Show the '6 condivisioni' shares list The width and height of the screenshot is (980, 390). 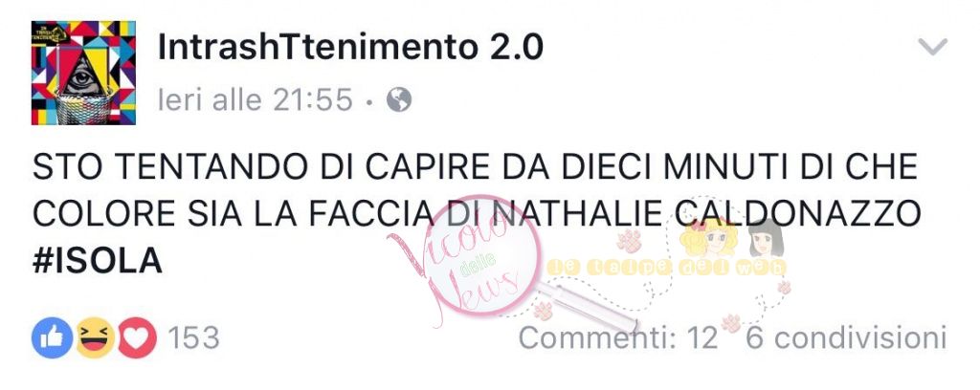coord(846,338)
